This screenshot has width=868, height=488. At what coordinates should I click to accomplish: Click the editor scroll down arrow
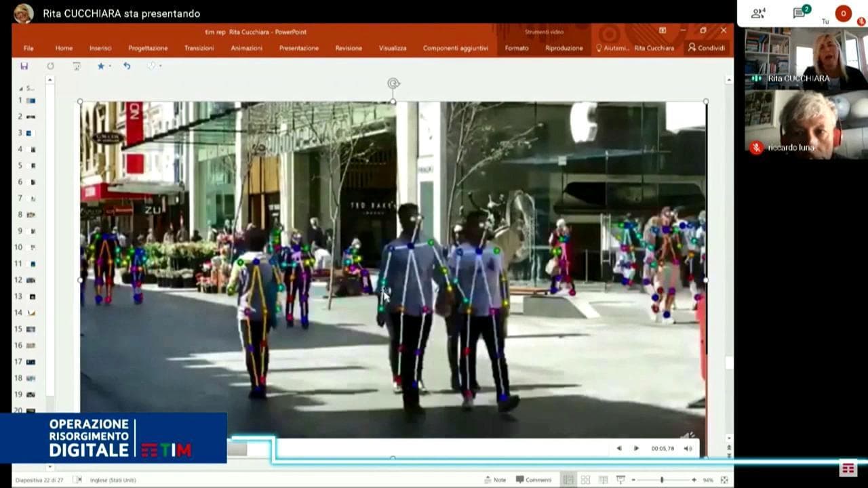[729, 438]
